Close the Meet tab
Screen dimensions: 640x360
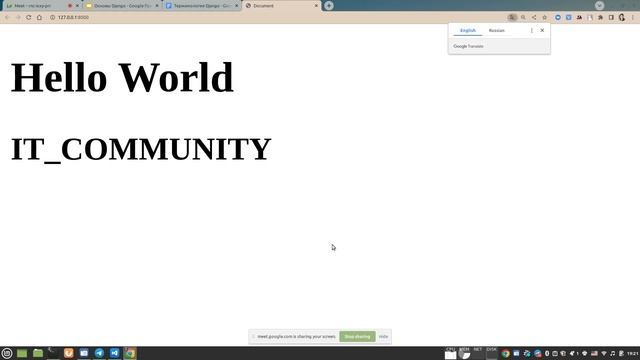pos(77,6)
